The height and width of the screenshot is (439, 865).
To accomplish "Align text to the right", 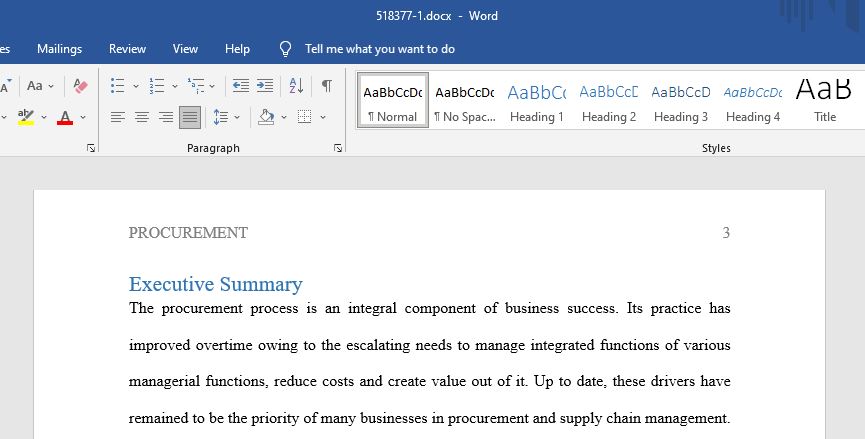I will [165, 117].
